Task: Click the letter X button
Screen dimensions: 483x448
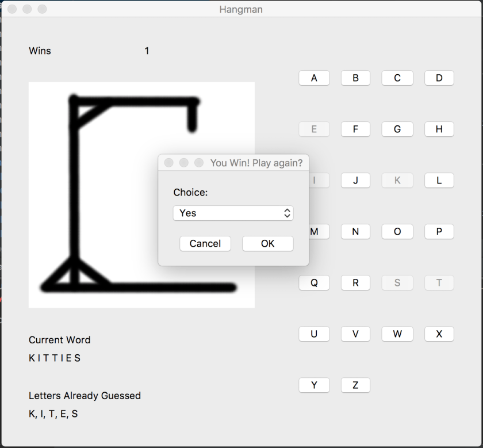Action: tap(439, 334)
